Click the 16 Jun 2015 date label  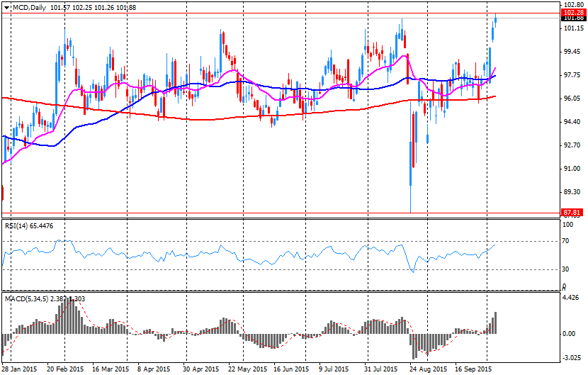tap(291, 369)
